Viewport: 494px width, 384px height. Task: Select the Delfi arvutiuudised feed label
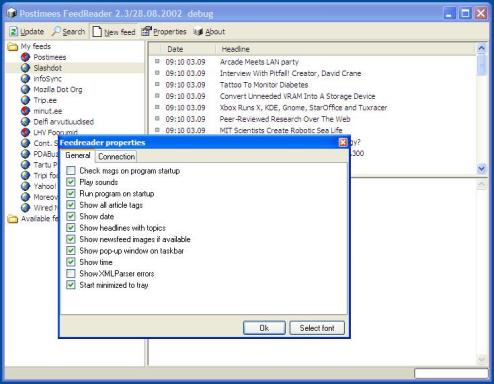[x=64, y=122]
